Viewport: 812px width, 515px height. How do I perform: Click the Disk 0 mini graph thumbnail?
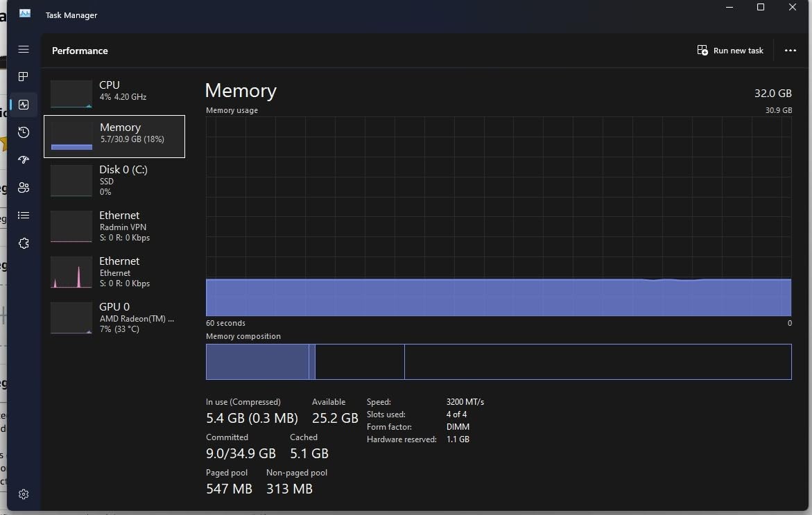tap(71, 181)
